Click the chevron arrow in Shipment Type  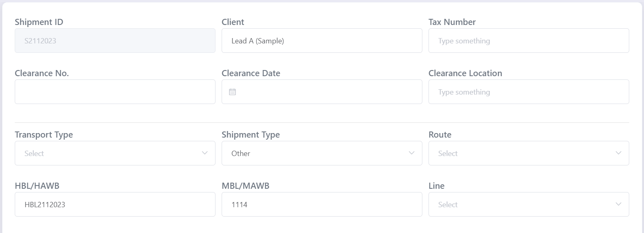412,153
